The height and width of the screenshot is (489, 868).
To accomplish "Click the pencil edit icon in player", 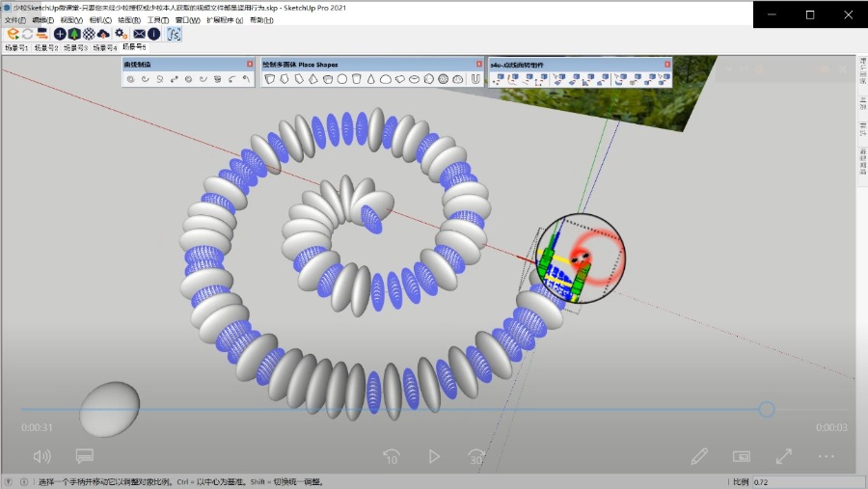I will (699, 456).
